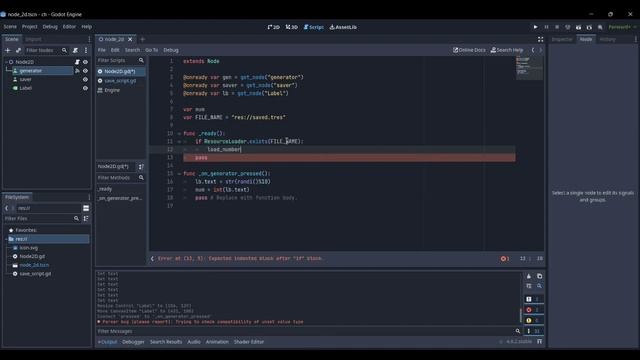Add a new node with plus icon
The image size is (640, 360).
(x=8, y=50)
